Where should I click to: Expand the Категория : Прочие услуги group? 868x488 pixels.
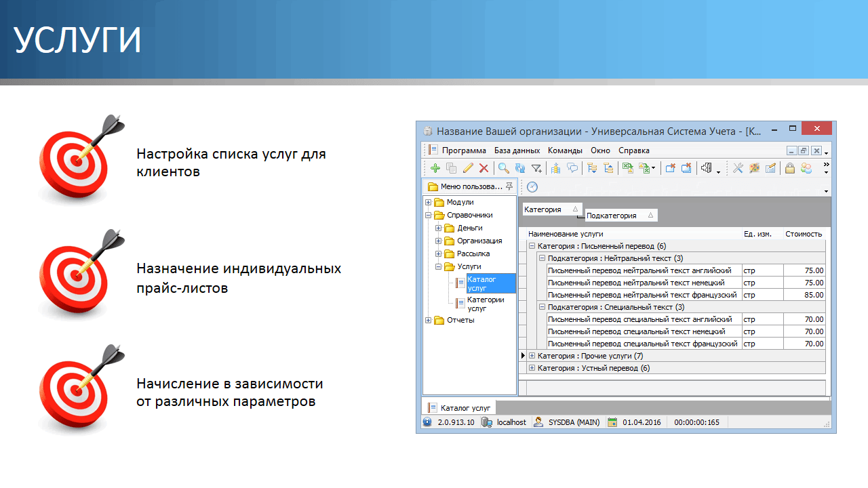pos(532,356)
